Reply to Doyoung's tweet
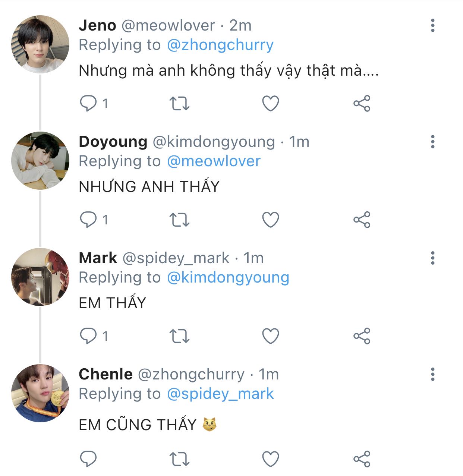 88,220
